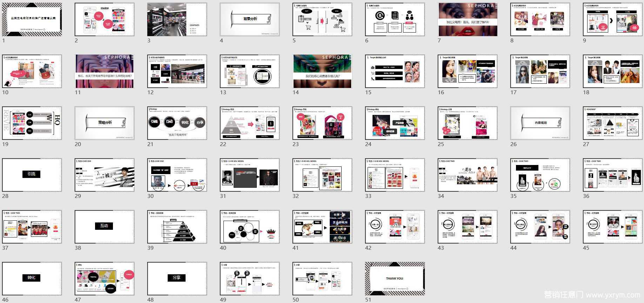Select slide 36 thumbnail
Image resolution: width=644 pixels, height=303 pixels.
[613, 175]
